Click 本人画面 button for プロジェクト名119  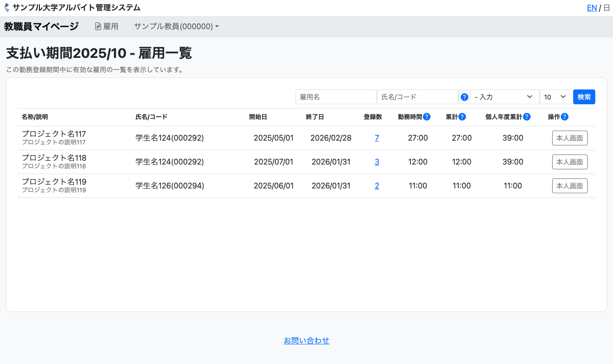coord(569,186)
